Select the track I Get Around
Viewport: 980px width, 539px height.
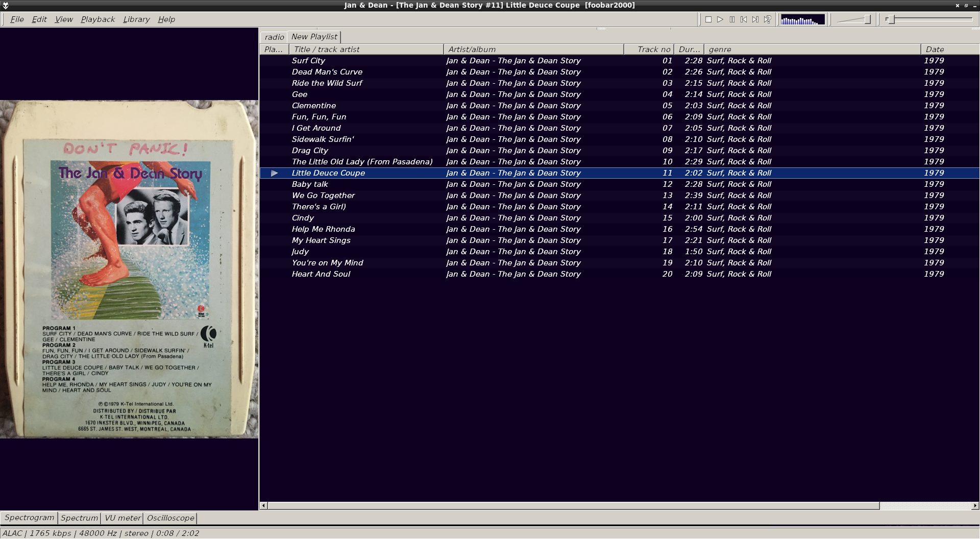[619, 128]
